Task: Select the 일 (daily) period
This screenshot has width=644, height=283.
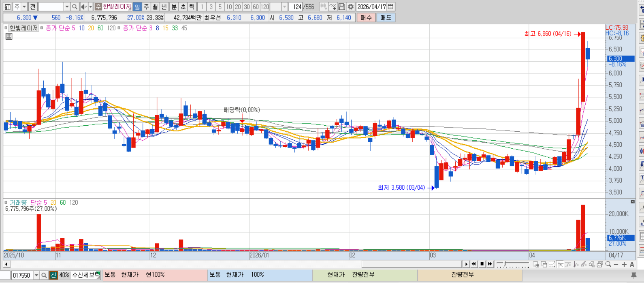Action: click(137, 7)
